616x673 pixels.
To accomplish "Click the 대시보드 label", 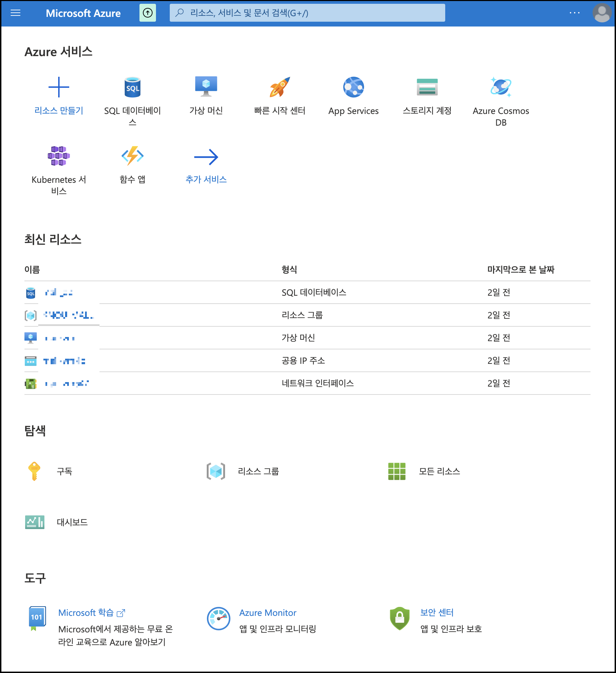I will click(72, 522).
